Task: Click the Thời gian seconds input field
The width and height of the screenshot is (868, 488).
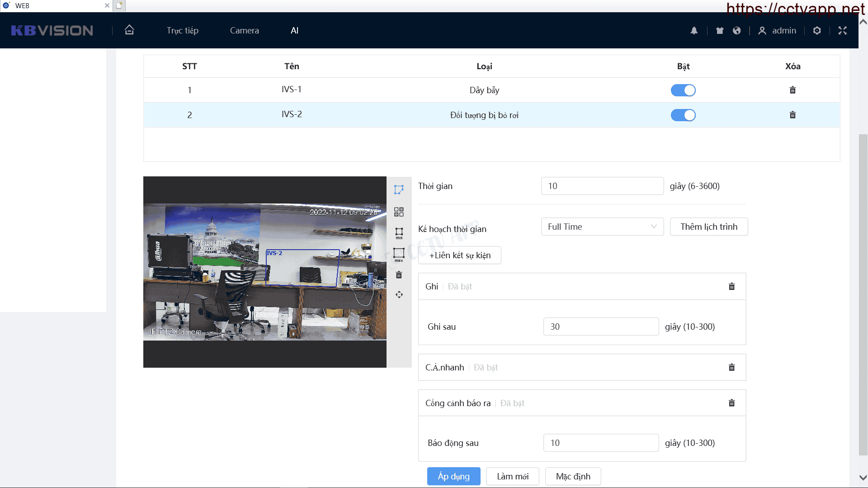Action: click(x=602, y=186)
